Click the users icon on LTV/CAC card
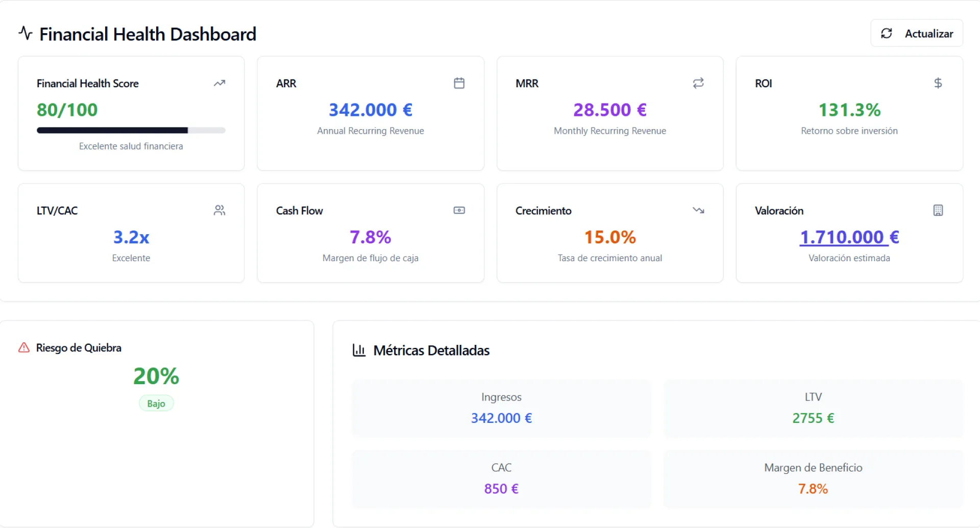This screenshot has height=528, width=980. point(219,210)
